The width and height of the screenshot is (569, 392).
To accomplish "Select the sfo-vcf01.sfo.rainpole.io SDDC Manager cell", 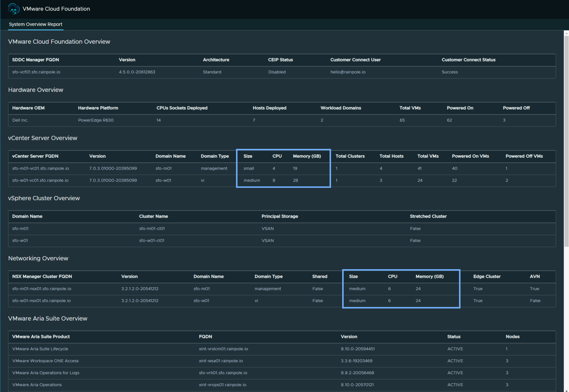I will click(x=36, y=72).
